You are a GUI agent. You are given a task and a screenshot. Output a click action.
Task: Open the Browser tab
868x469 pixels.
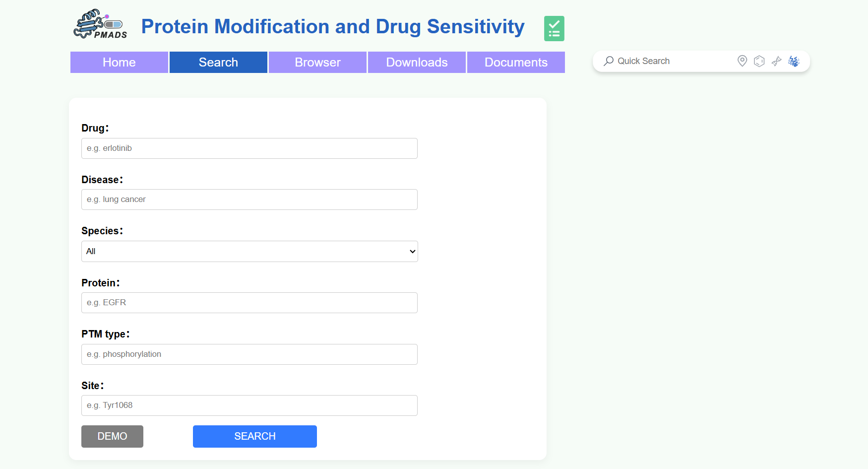[x=317, y=63]
